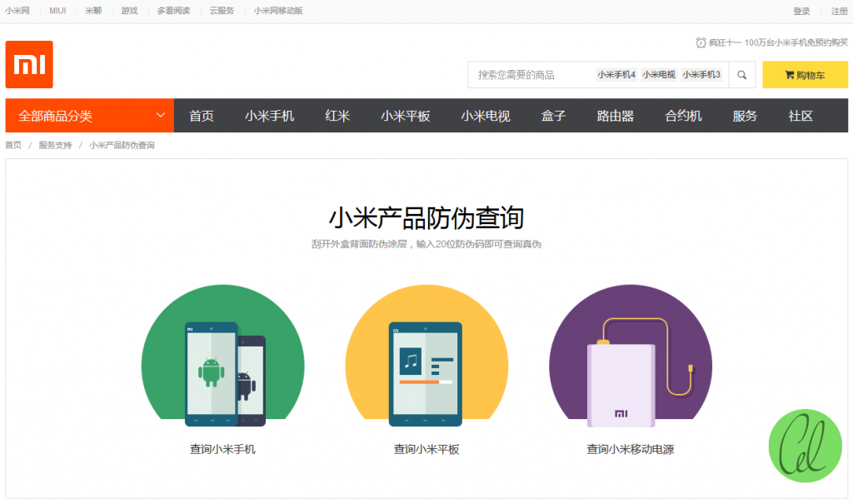Viewport: 853px width, 504px height.
Task: Open MIUI top bar link
Action: click(x=57, y=11)
